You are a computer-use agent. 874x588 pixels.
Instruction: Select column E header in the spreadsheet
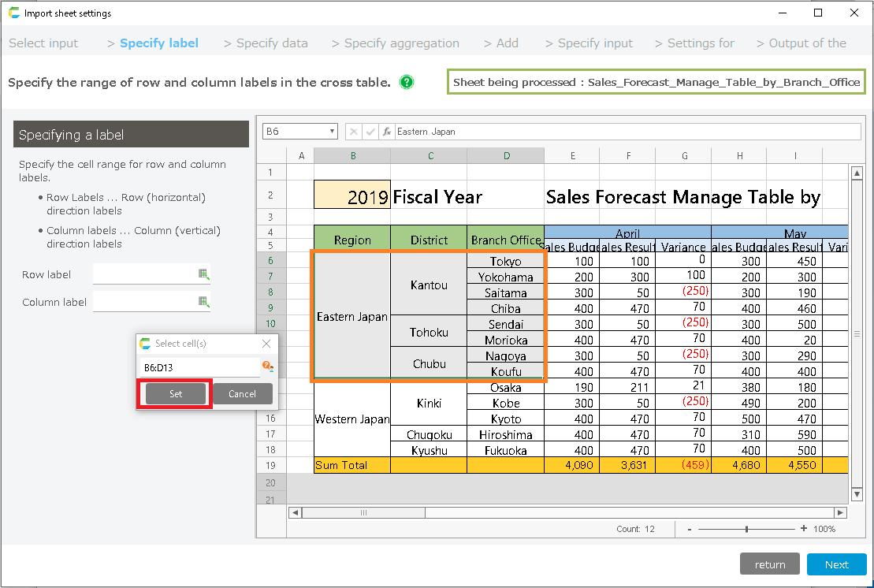[x=572, y=156]
